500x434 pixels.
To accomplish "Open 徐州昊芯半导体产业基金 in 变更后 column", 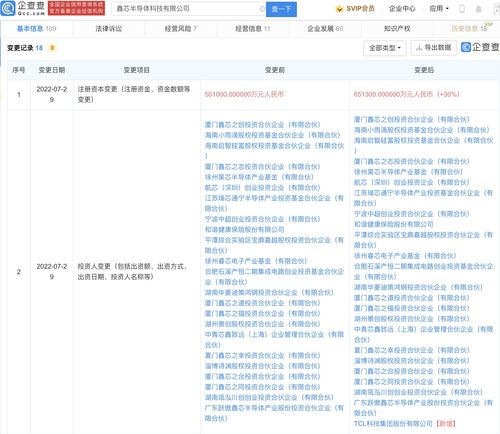I will pos(408,172).
